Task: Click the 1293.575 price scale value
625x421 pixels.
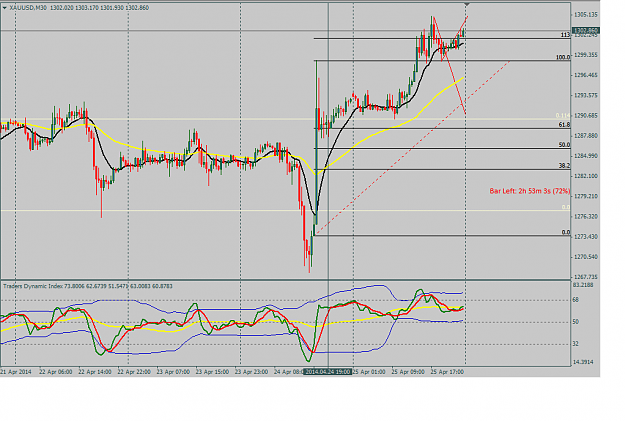Action: click(x=586, y=95)
